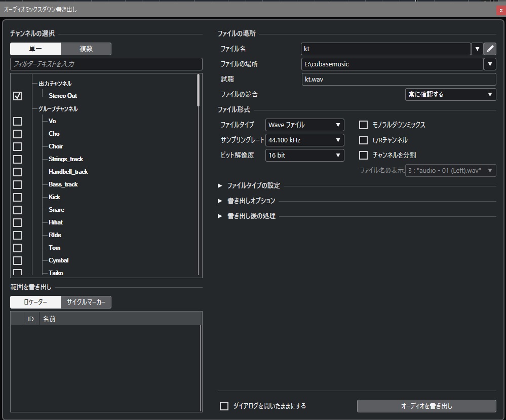Check the Vo group channel checkbox
The image size is (506, 420).
(x=17, y=121)
